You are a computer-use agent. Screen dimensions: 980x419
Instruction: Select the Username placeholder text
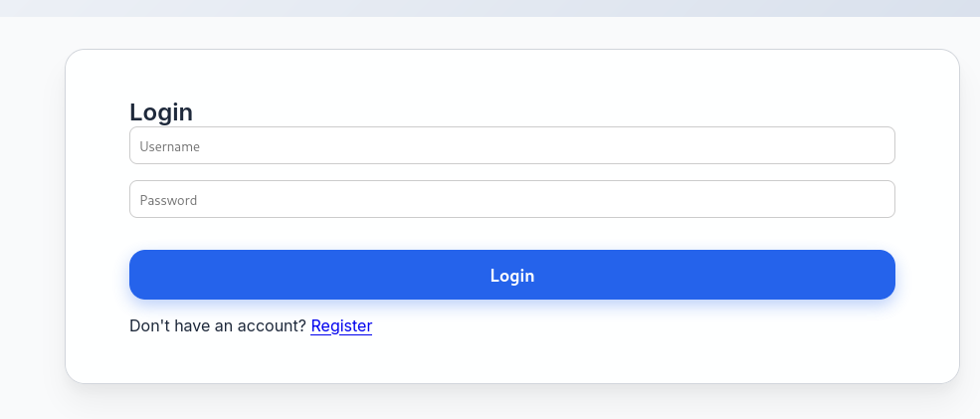pos(170,146)
